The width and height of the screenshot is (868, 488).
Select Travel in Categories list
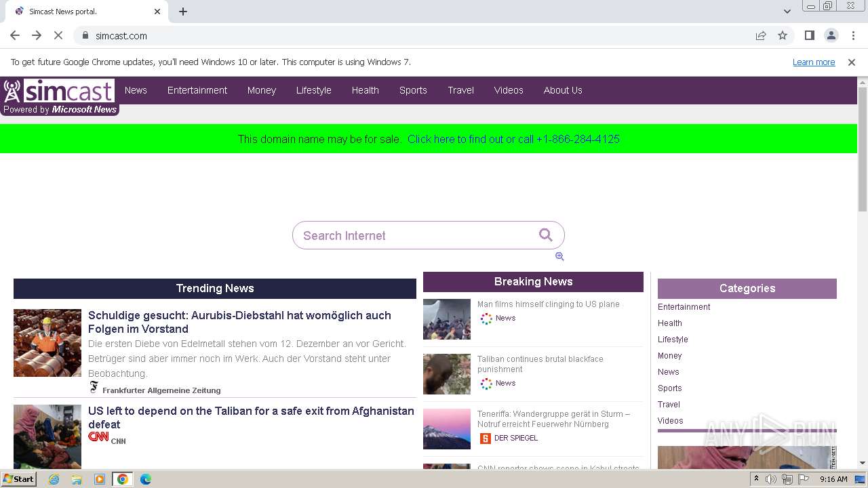[x=669, y=405]
